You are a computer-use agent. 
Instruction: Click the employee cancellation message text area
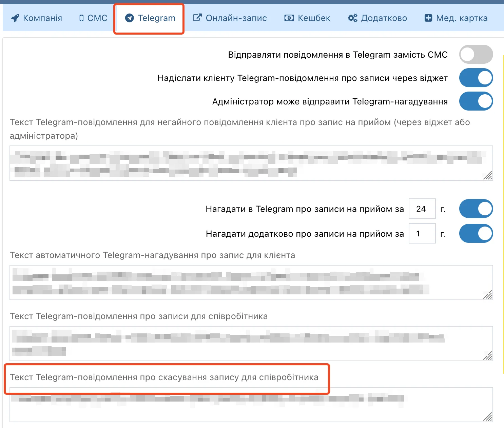251,405
